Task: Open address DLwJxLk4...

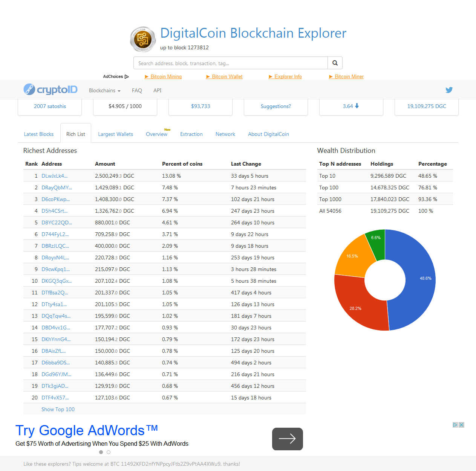Action: 55,176
